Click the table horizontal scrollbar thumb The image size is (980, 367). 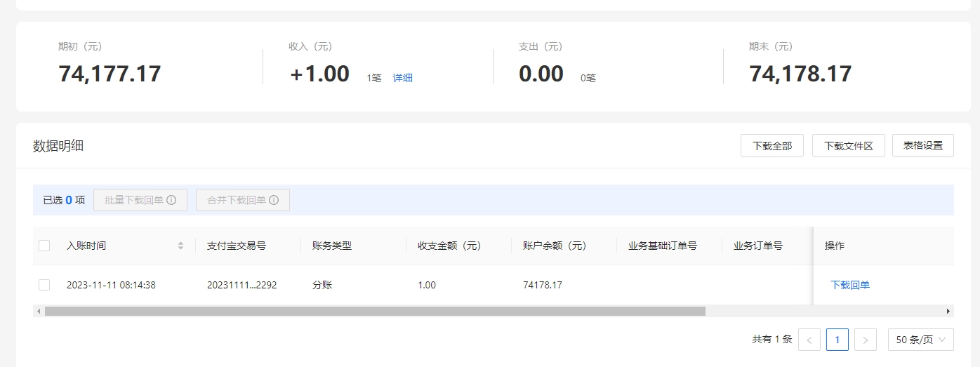pos(375,311)
